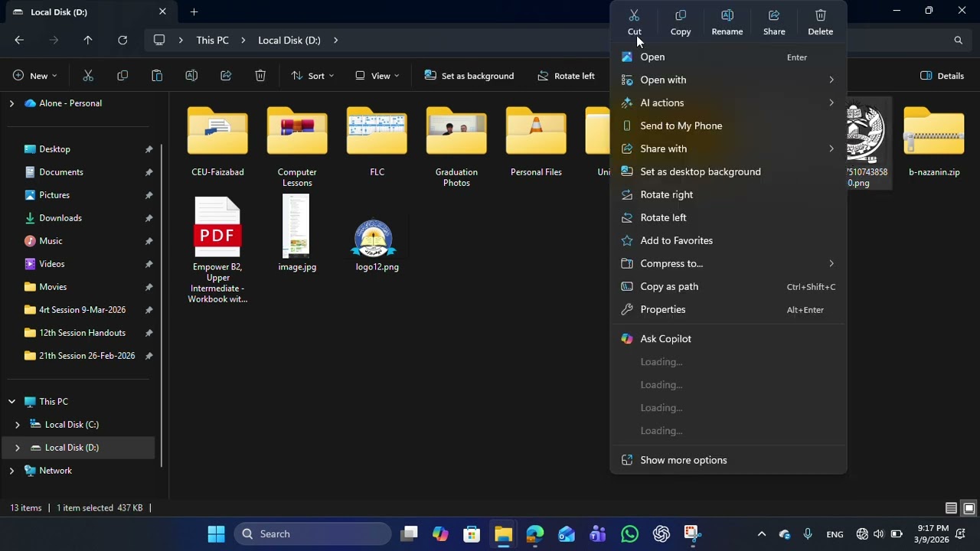The image size is (980, 551).
Task: Click the toolbar Rotate left button
Action: click(567, 76)
